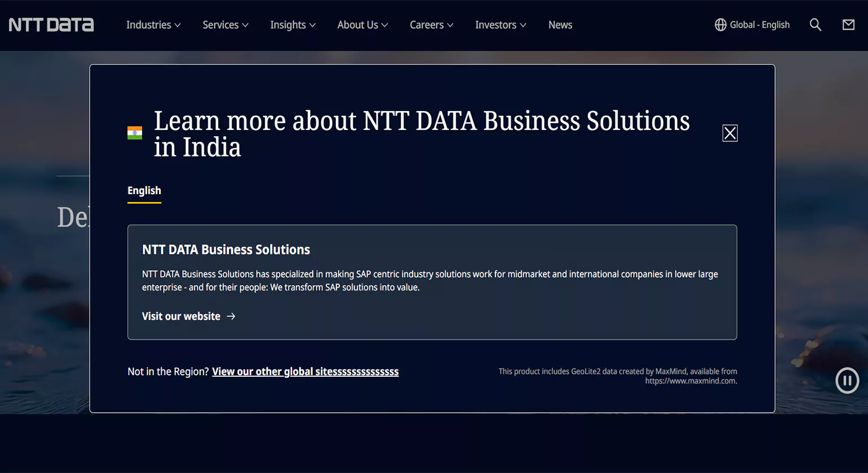Select the English language tab
The image size is (868, 473).
pyautogui.click(x=144, y=191)
